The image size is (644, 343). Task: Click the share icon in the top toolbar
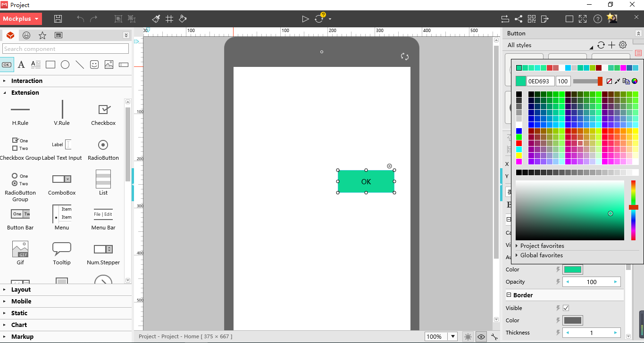coord(519,19)
